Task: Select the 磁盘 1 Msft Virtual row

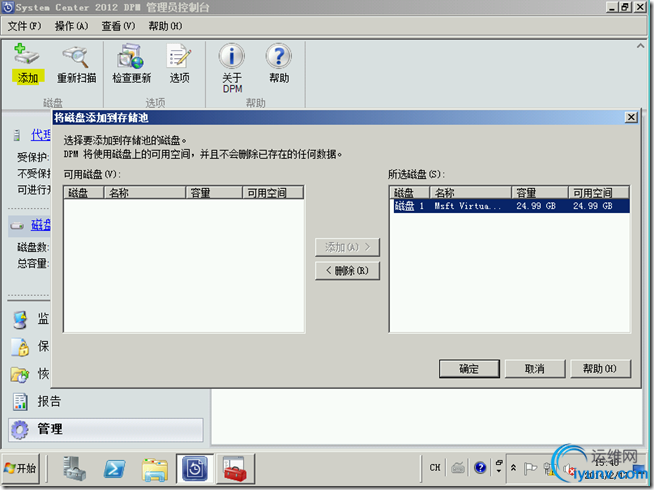Action: click(511, 206)
